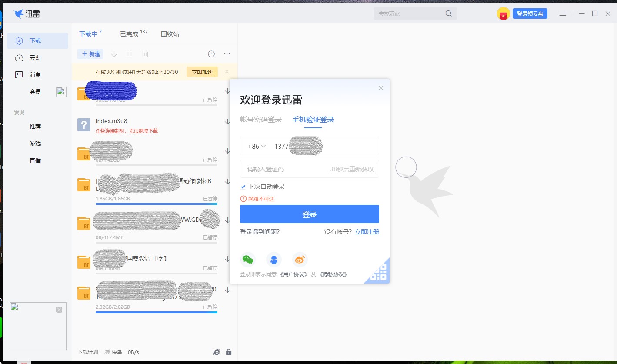Open Weibo login option
Viewport: 617px width, 364px height.
(x=300, y=259)
